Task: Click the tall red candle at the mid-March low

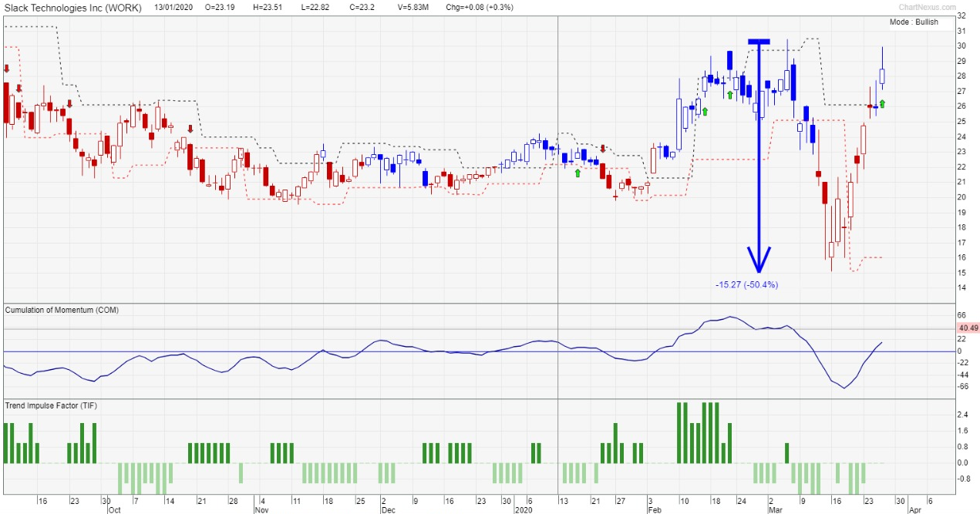Action: pos(824,193)
